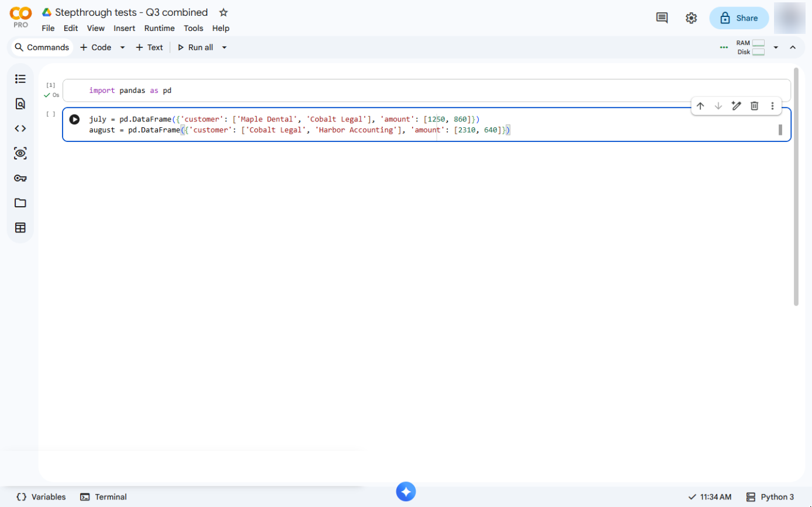Open the Data table sidebar icon

coord(20,228)
